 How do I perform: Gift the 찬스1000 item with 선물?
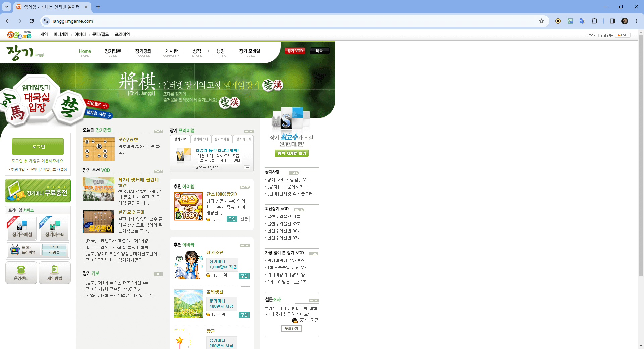[x=244, y=219]
